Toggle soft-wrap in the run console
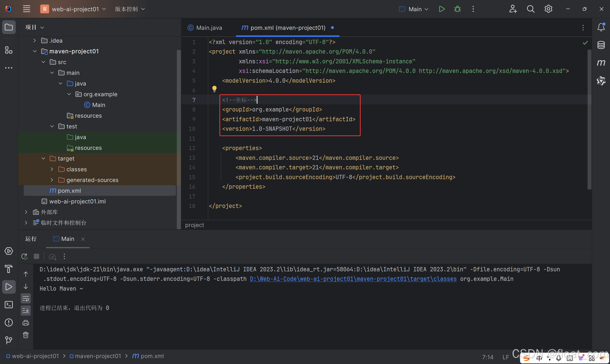 [x=26, y=299]
